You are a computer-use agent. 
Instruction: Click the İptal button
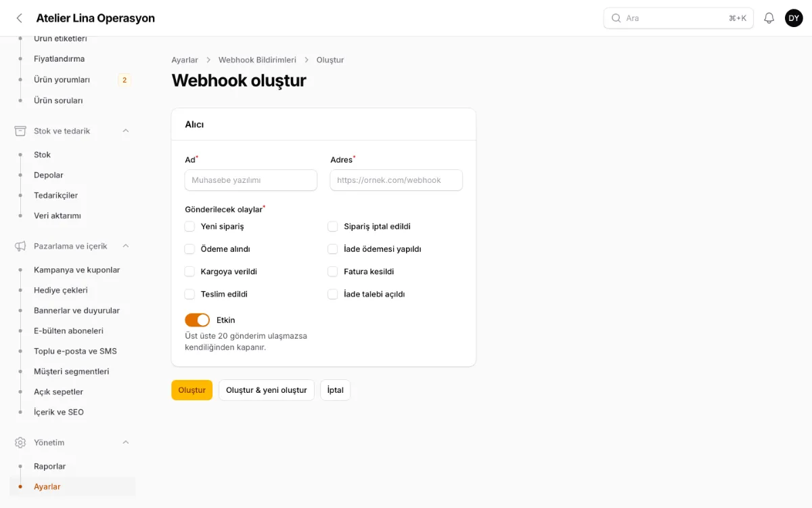point(336,390)
